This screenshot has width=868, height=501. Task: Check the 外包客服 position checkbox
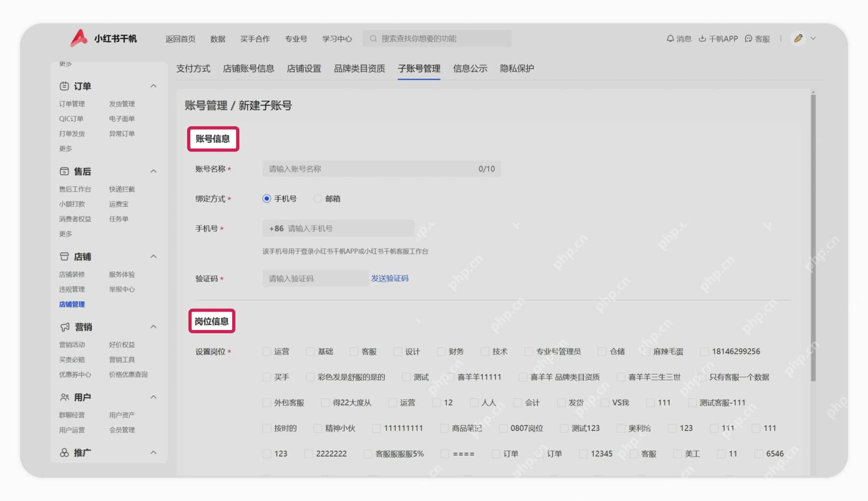266,403
